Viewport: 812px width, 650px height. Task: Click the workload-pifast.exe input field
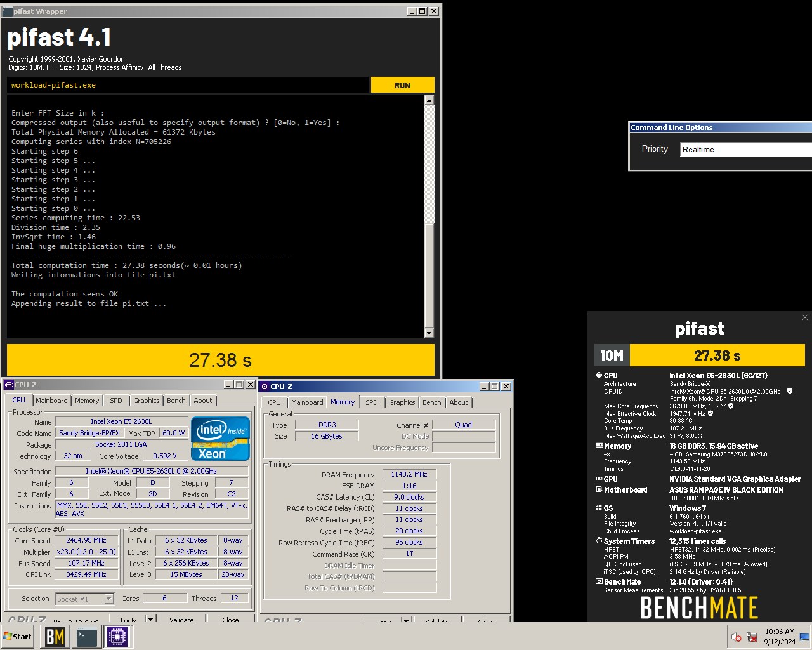[x=188, y=85]
